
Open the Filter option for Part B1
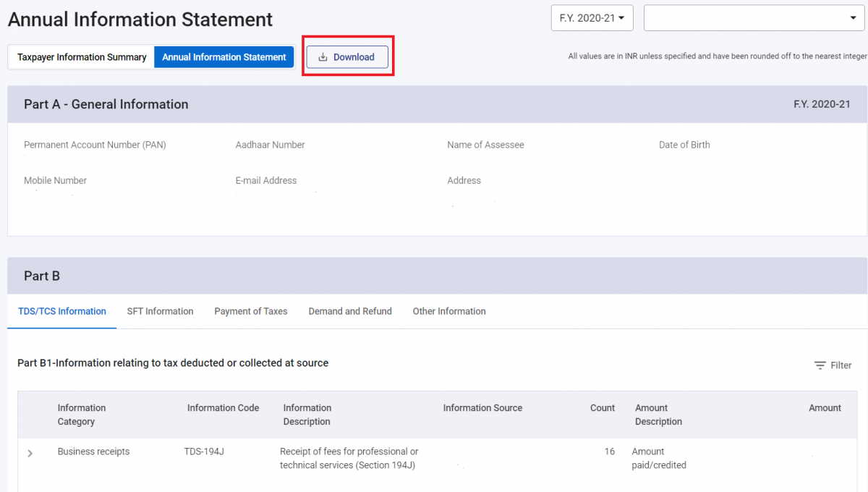point(833,365)
